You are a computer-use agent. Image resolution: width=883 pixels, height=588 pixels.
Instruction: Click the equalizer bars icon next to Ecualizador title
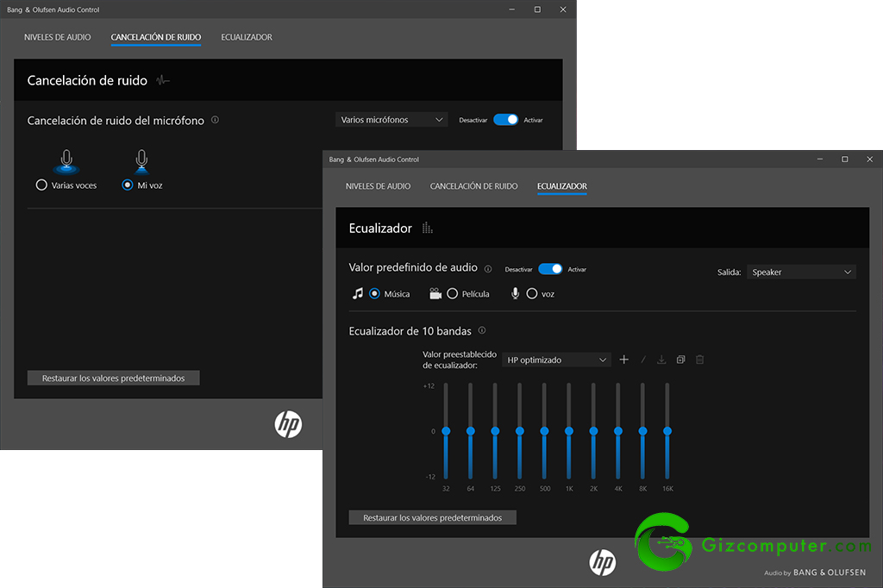click(428, 228)
